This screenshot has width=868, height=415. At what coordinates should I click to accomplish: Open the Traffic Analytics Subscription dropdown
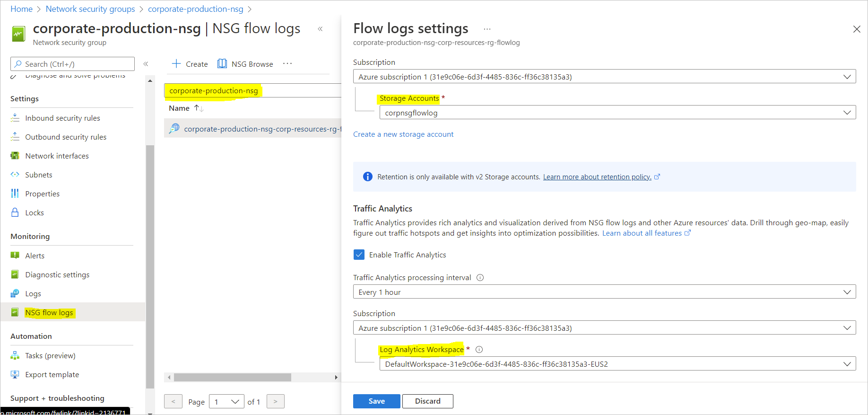tap(604, 328)
